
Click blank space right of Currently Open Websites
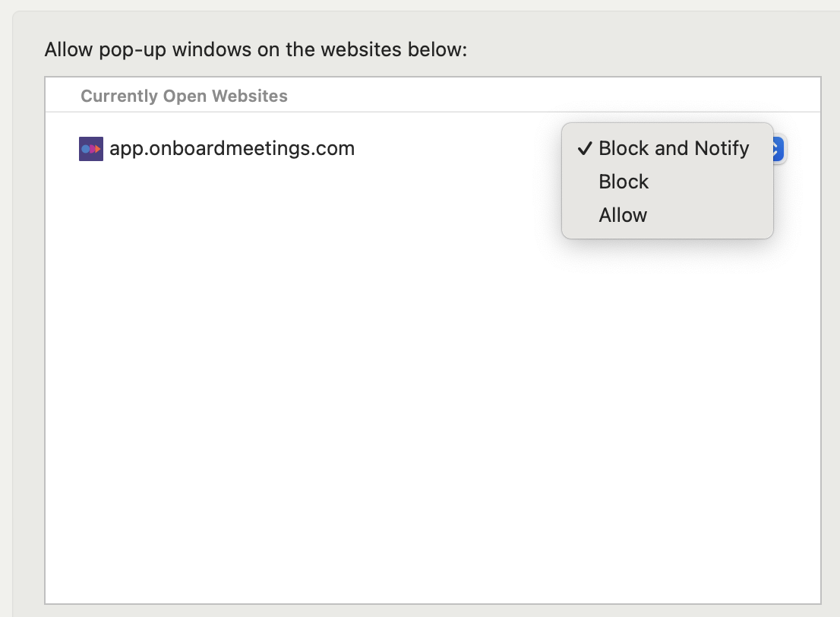[532, 97]
